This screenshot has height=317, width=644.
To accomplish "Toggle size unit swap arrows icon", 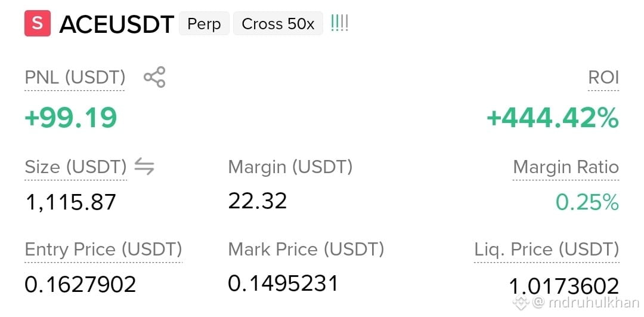I will click(144, 167).
